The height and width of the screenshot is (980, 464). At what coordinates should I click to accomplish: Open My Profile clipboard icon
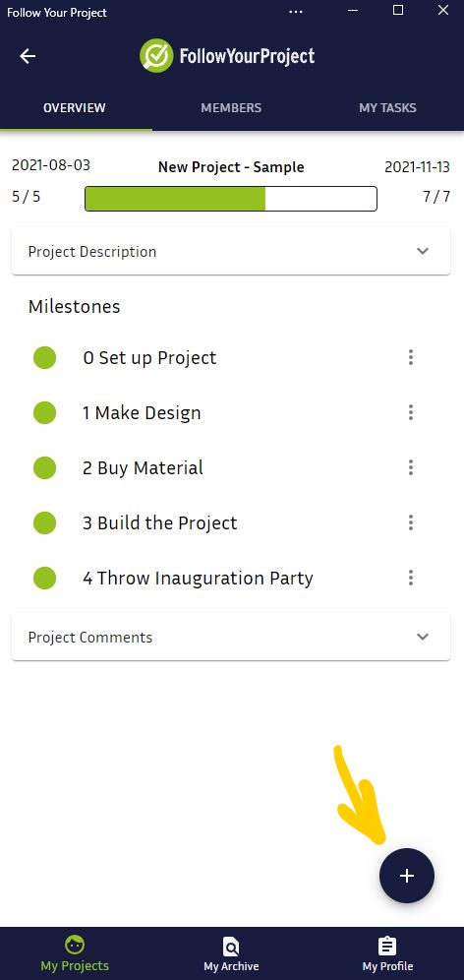(387, 946)
